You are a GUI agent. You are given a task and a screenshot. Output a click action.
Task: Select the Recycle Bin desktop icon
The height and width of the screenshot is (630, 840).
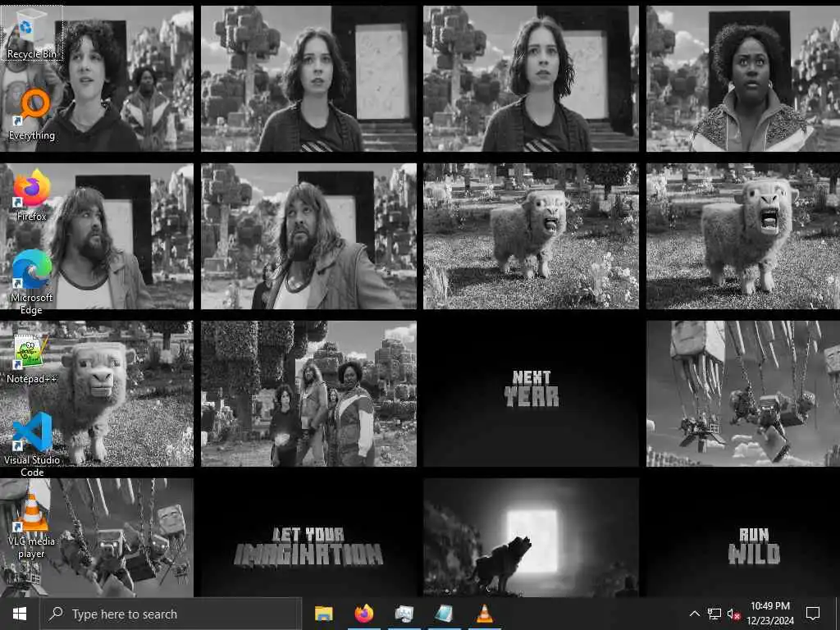pyautogui.click(x=32, y=33)
